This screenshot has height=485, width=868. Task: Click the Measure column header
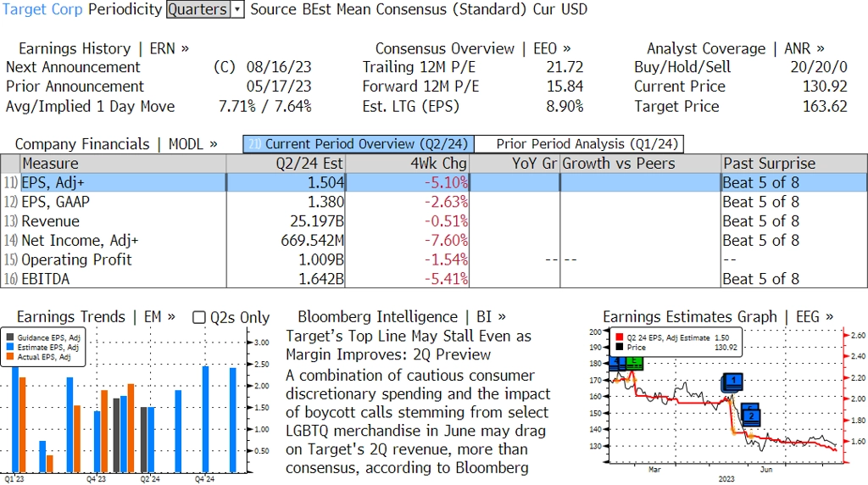[123, 164]
